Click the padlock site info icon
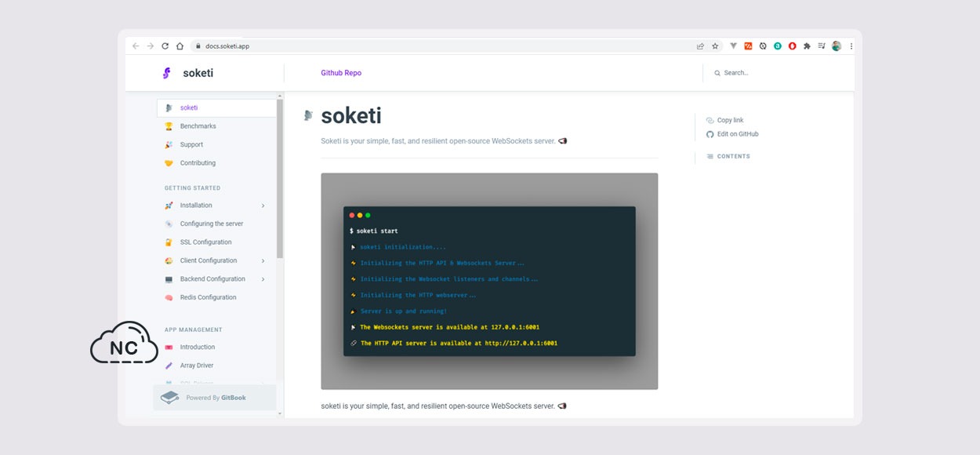 pos(198,46)
